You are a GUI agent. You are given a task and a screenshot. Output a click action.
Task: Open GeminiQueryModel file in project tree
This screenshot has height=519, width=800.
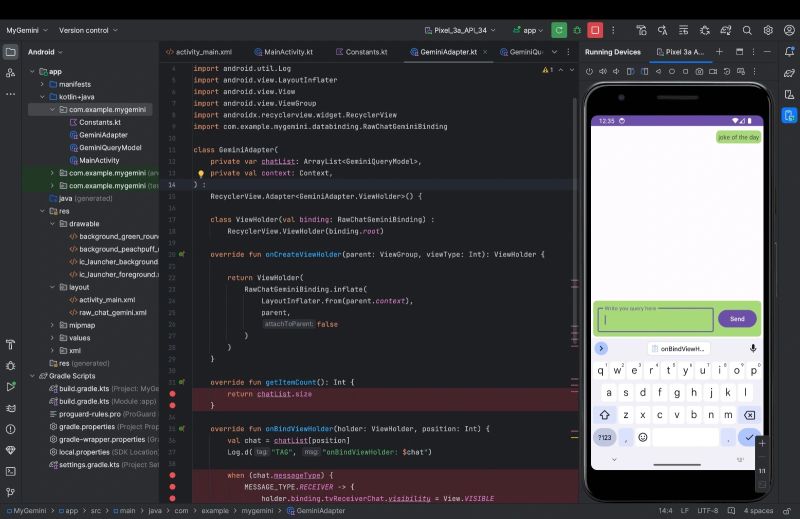point(106,147)
